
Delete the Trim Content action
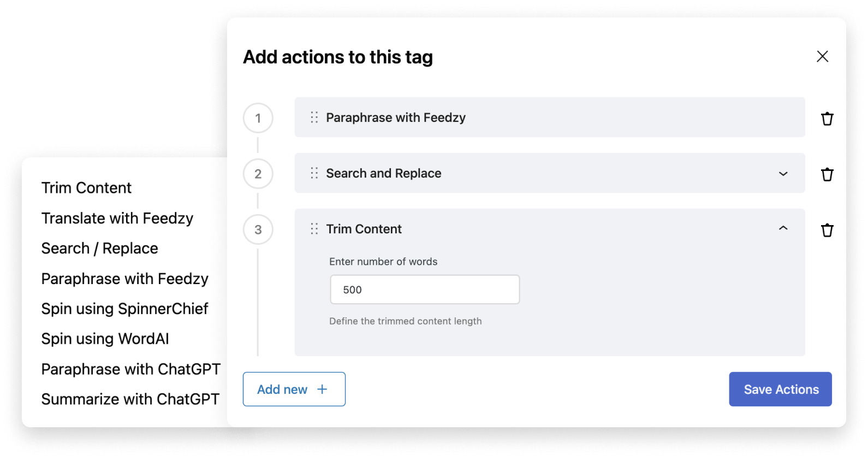pos(827,230)
